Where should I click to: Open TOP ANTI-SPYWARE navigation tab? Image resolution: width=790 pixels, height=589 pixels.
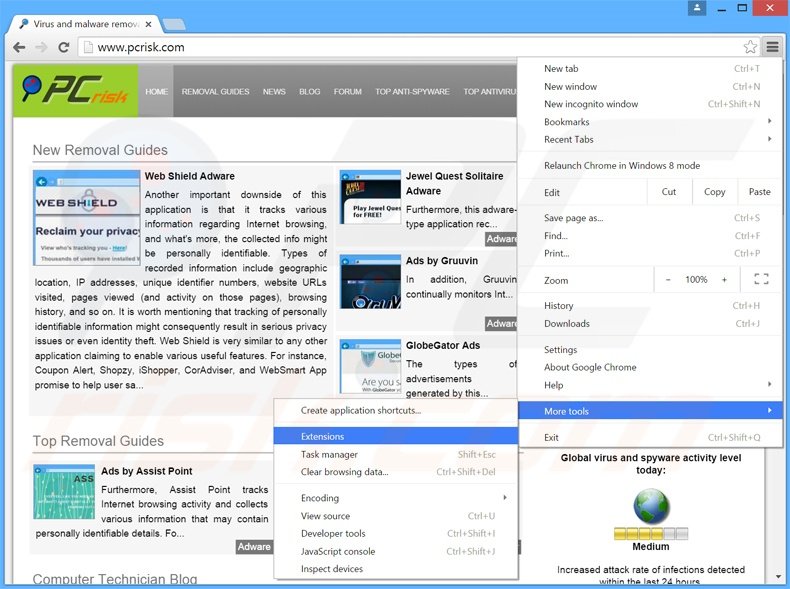click(x=412, y=92)
